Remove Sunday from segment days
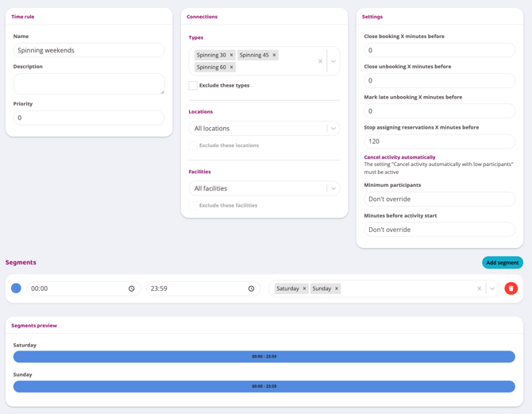This screenshot has width=532, height=414. (337, 289)
